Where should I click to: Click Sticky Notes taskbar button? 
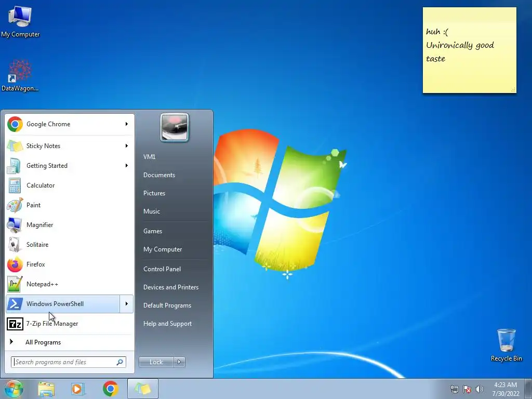click(x=142, y=389)
